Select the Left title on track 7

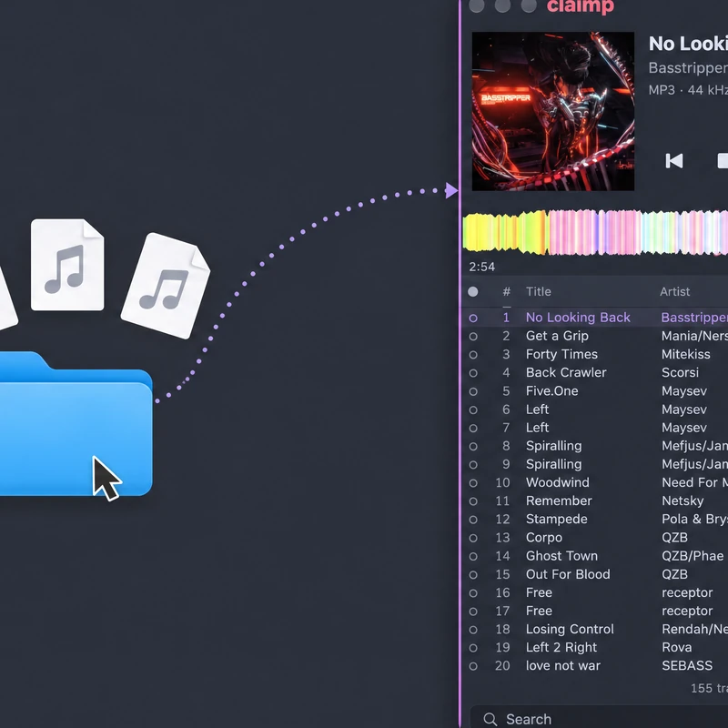[537, 427]
